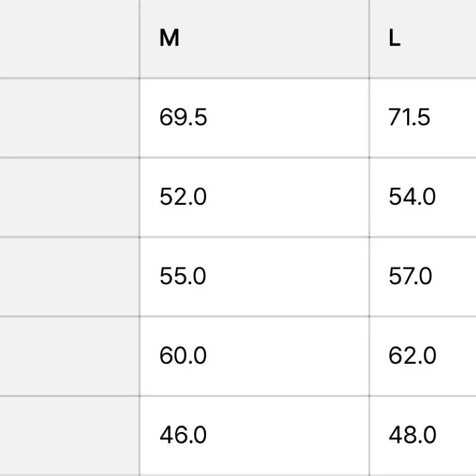The height and width of the screenshot is (476, 476).
Task: Select the 69.5 cell in M column
Action: point(183,118)
